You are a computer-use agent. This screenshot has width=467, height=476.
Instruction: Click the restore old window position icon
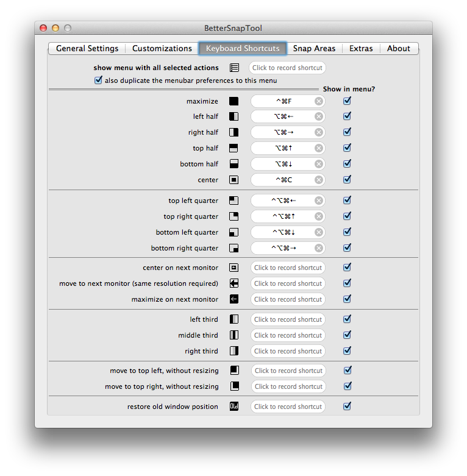[x=233, y=406]
